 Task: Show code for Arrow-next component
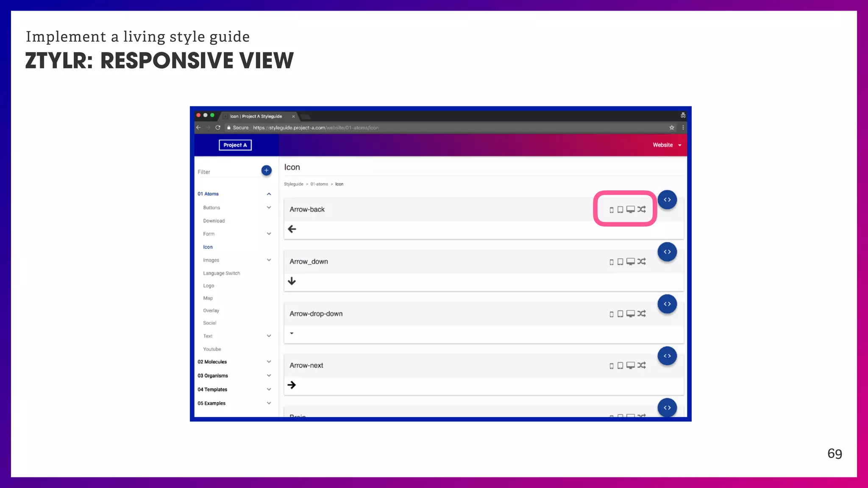[x=667, y=356]
